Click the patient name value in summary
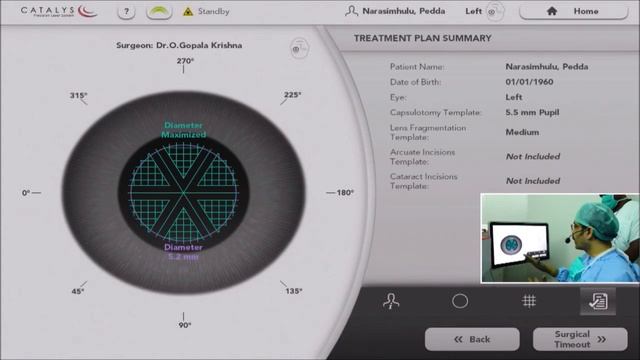The image size is (640, 360). point(547,67)
